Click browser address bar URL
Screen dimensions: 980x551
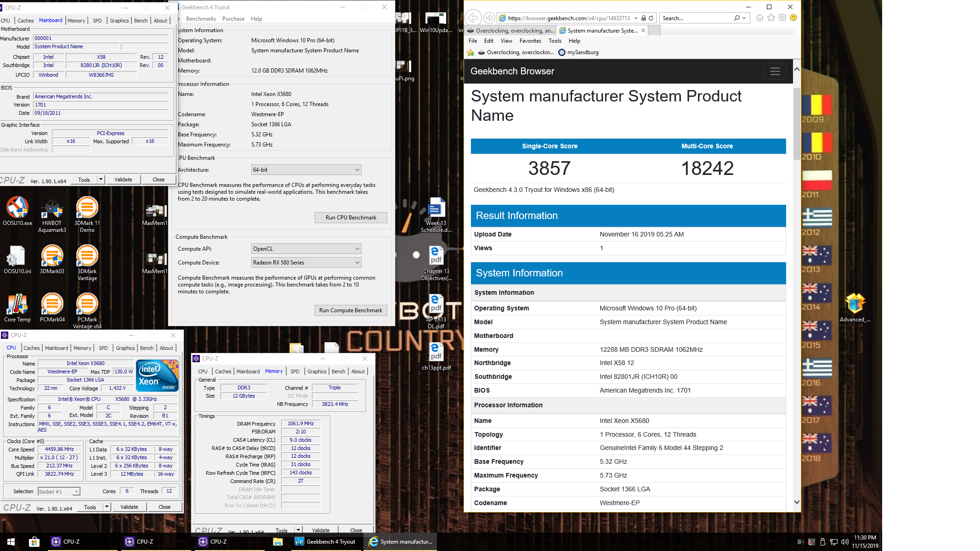pyautogui.click(x=569, y=18)
